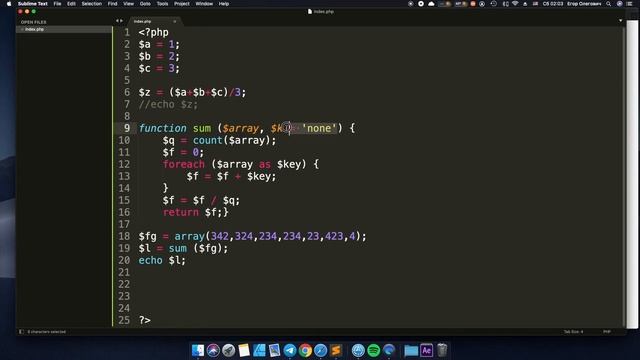Open Telegram from the Dock
The height and width of the screenshot is (360, 640).
(290, 350)
